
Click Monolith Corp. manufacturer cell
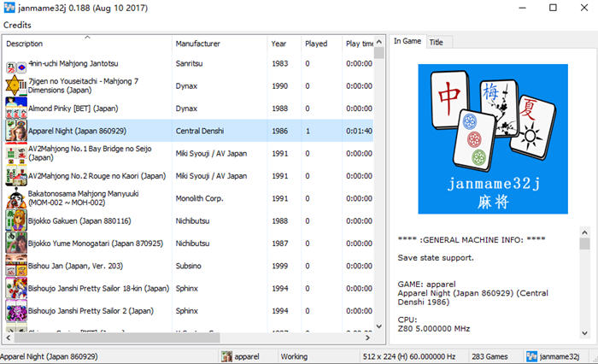pos(199,198)
